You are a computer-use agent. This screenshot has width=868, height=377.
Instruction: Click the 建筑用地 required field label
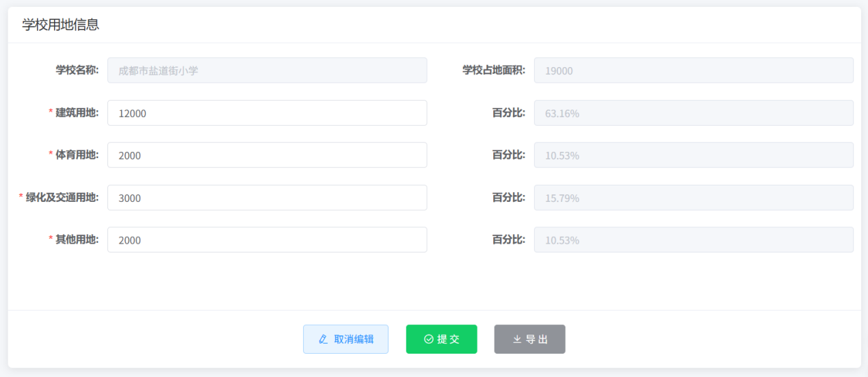(77, 113)
